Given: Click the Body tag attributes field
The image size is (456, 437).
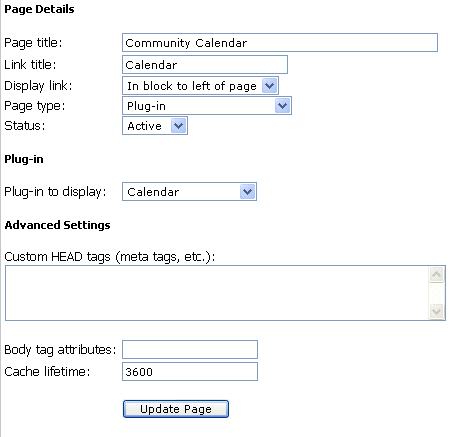Looking at the screenshot, I should pos(190,349).
